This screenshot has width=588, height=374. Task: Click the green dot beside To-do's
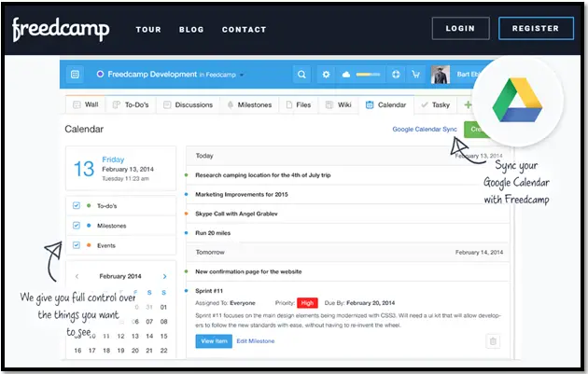[x=89, y=205]
